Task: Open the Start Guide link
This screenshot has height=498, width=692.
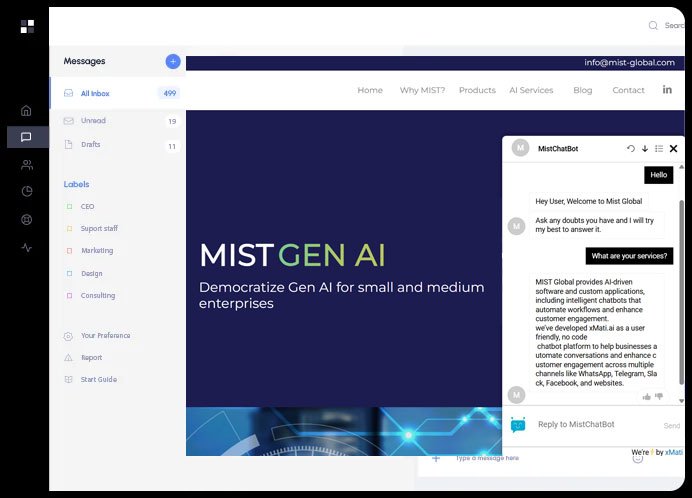Action: pyautogui.click(x=98, y=379)
